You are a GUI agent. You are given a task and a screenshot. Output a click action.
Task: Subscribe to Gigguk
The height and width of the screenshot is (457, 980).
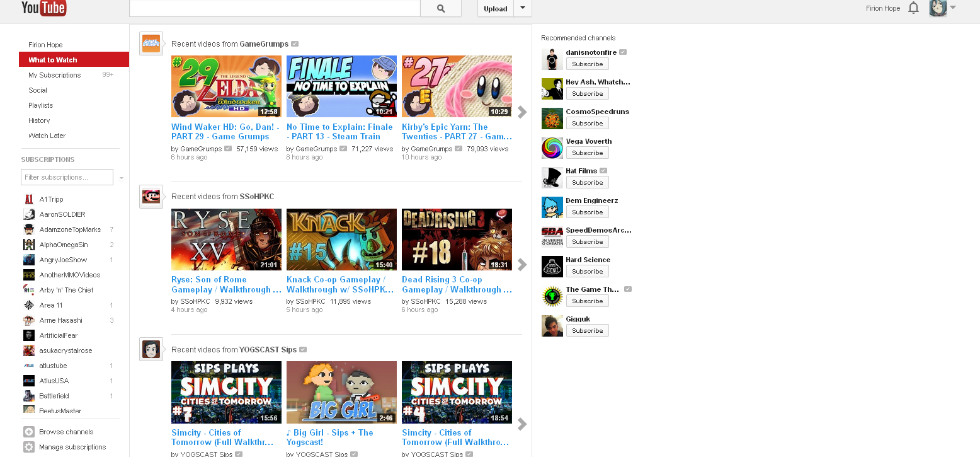click(588, 331)
